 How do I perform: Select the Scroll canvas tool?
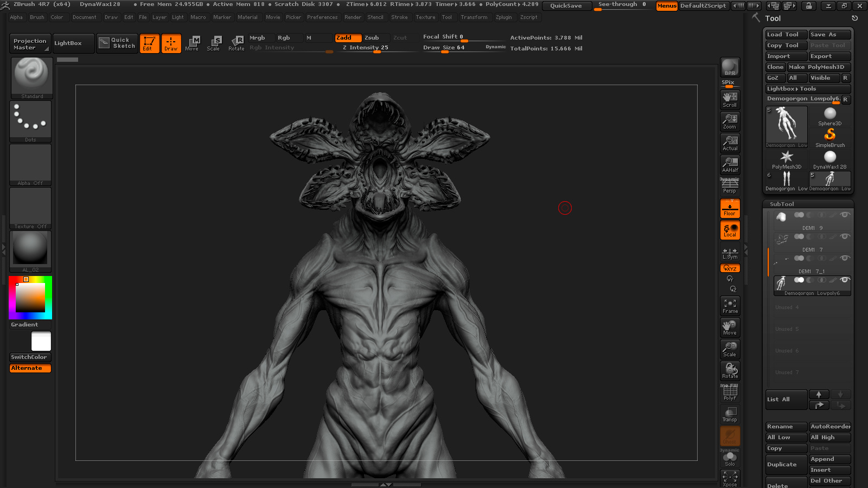tap(730, 100)
